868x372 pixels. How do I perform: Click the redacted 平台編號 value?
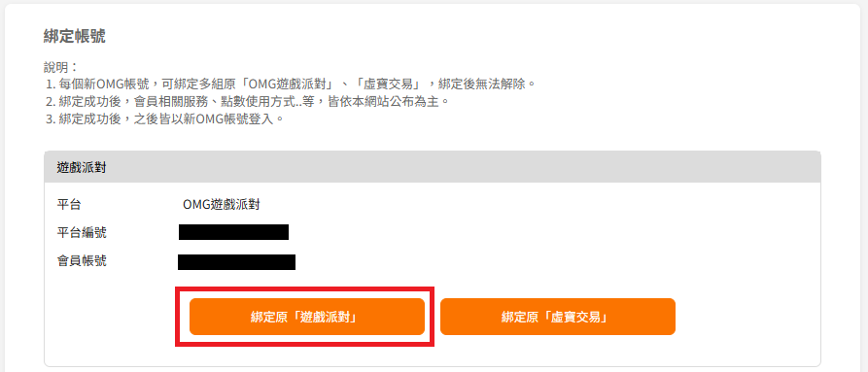(x=233, y=232)
